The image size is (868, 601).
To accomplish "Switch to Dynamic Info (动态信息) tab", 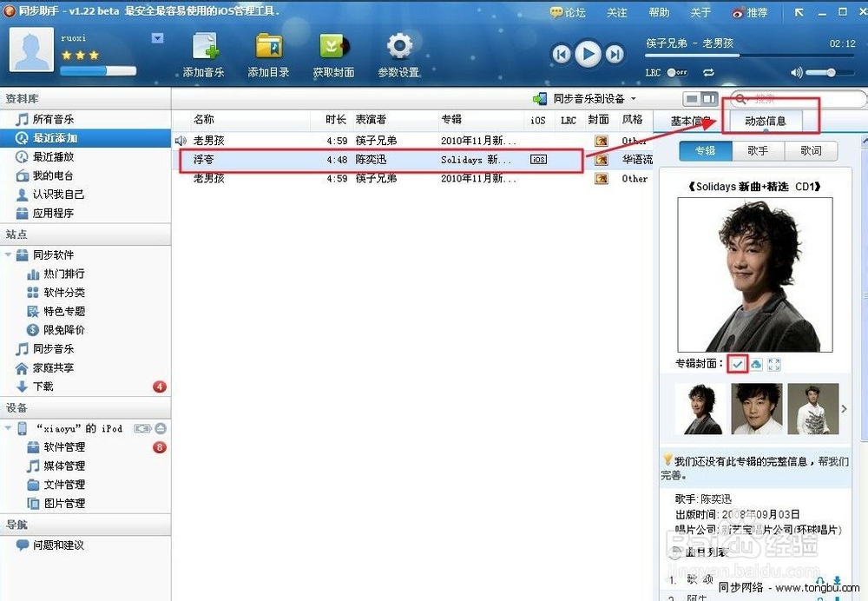I will point(766,121).
